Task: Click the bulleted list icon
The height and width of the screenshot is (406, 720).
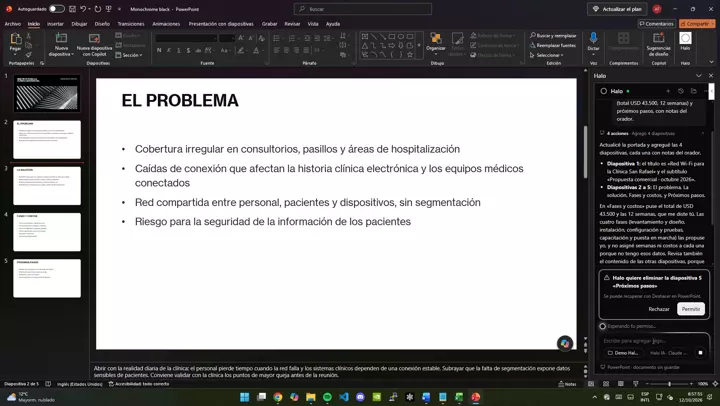Action: click(276, 38)
